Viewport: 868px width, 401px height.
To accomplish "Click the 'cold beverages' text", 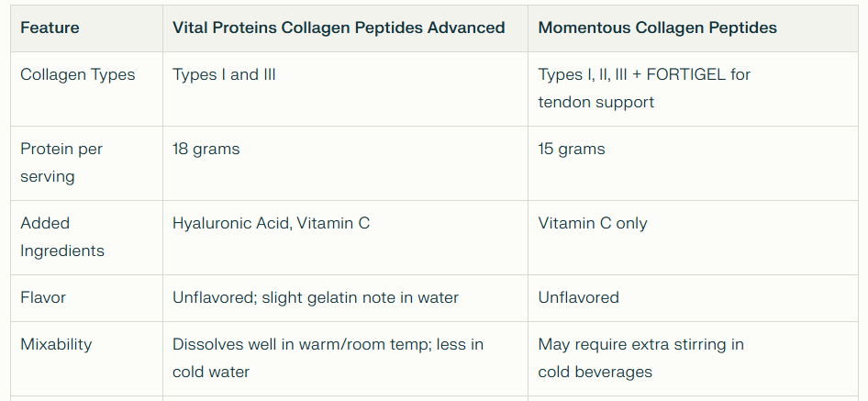I will pos(595,372).
